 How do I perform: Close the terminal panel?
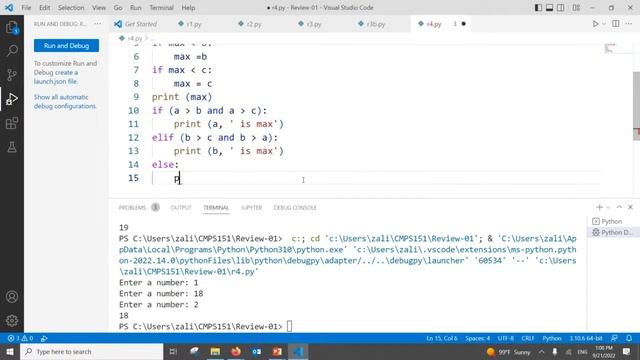pyautogui.click(x=630, y=207)
